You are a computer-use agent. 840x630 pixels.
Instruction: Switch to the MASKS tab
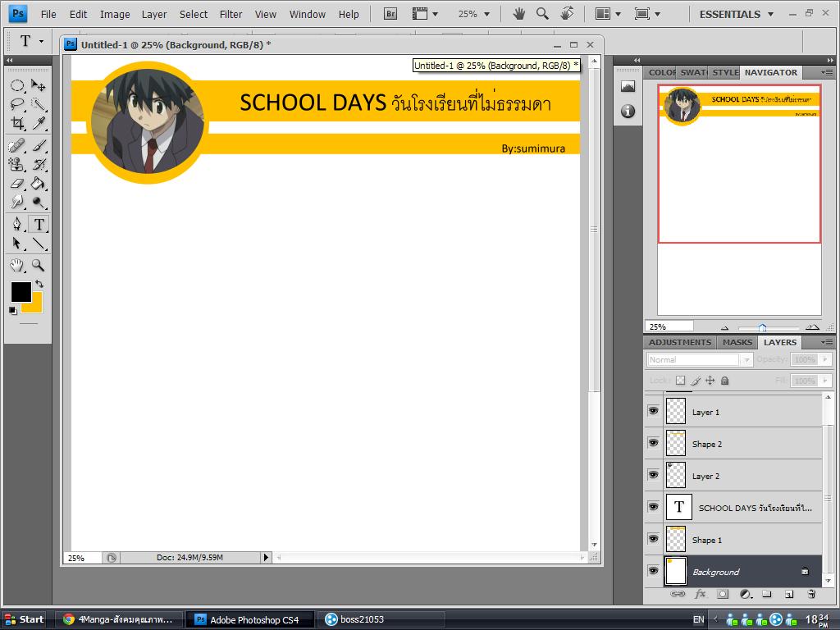pyautogui.click(x=737, y=342)
